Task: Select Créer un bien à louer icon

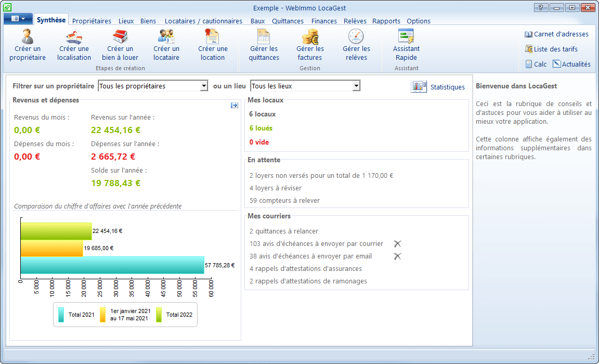Action: 120,36
